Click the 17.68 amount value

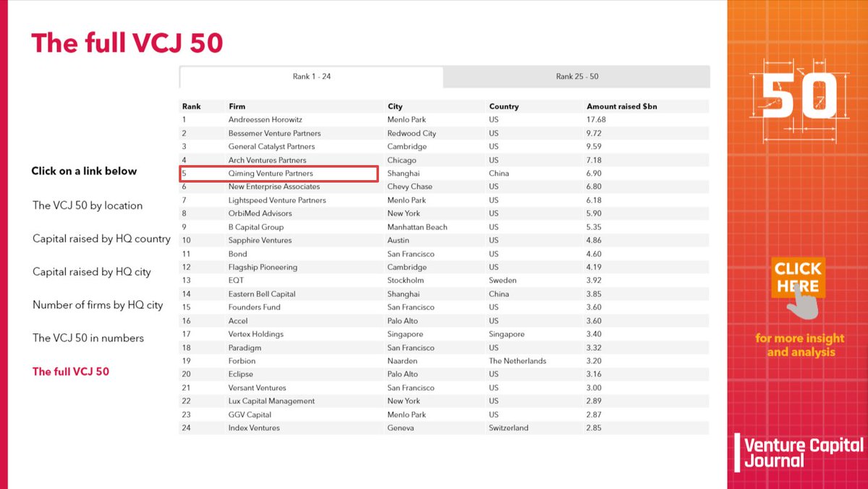[596, 119]
